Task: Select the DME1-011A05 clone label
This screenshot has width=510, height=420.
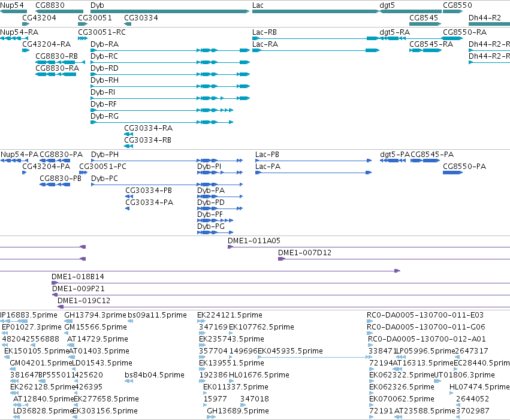Action: point(254,241)
